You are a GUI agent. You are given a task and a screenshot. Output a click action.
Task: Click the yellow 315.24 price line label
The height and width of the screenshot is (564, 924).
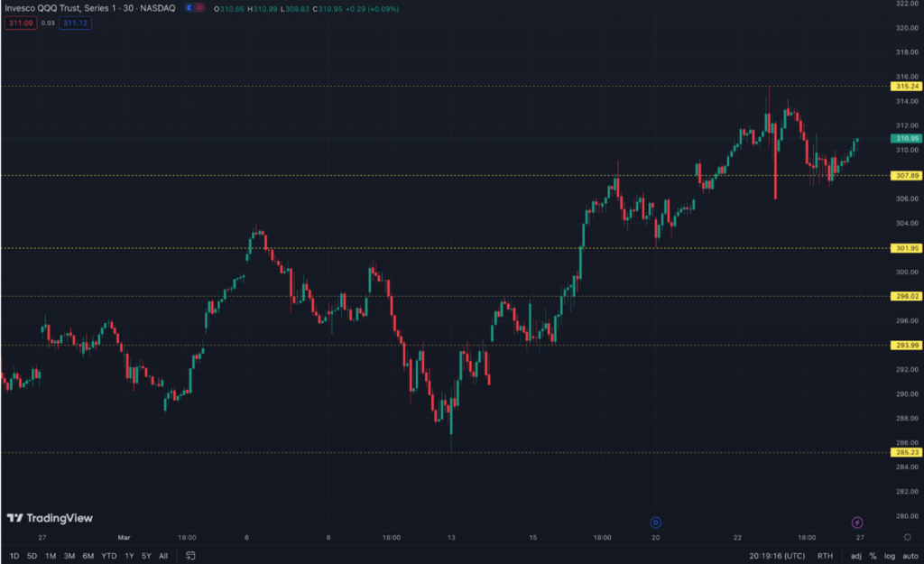tap(906, 86)
